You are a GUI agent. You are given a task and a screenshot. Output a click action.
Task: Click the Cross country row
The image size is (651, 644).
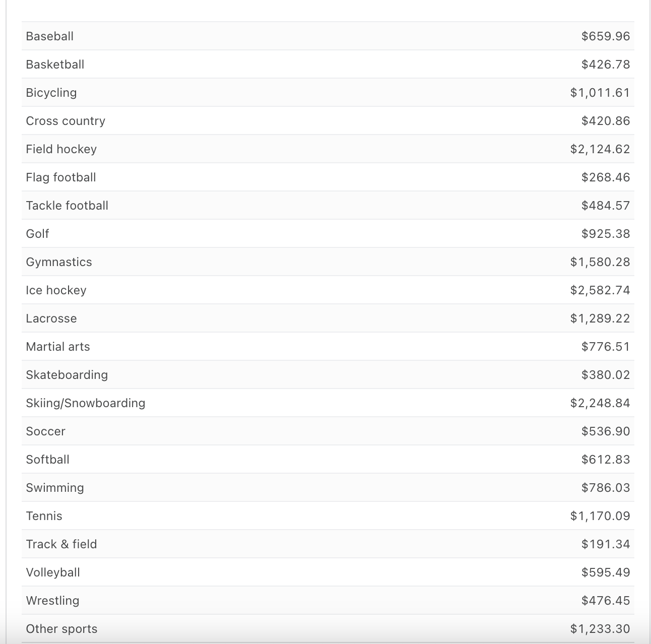pyautogui.click(x=328, y=121)
